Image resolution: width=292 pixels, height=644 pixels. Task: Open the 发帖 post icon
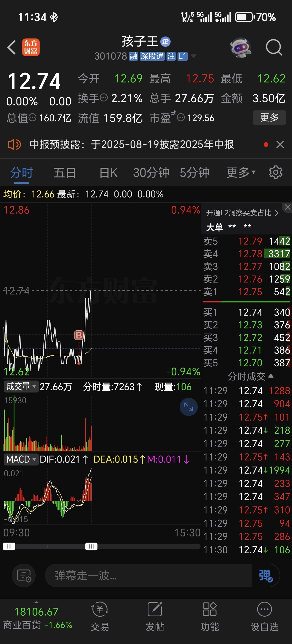pos(155,616)
